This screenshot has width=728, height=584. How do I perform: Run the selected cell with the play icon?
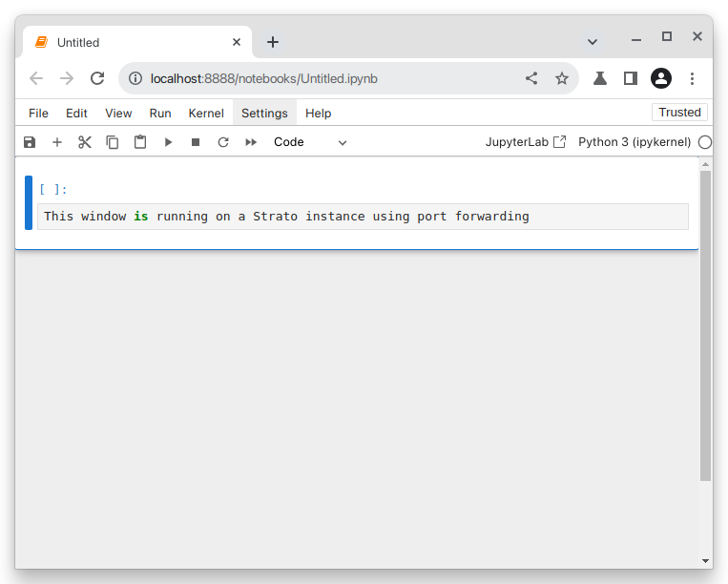coord(168,142)
